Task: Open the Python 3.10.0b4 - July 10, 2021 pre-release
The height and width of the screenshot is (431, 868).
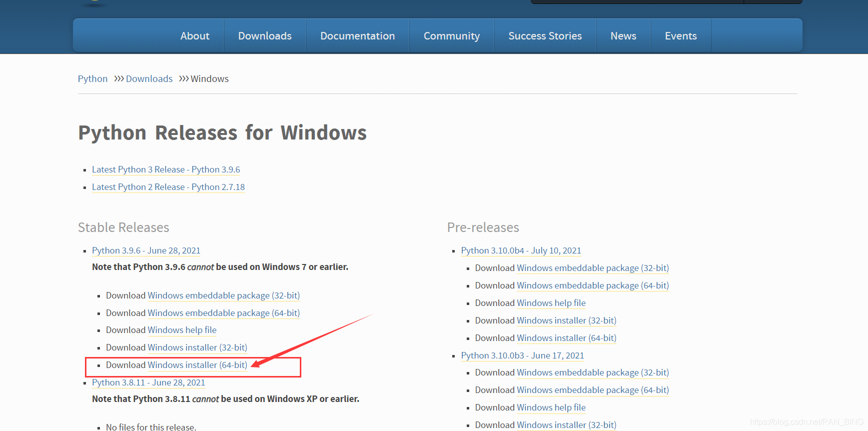Action: (x=521, y=250)
